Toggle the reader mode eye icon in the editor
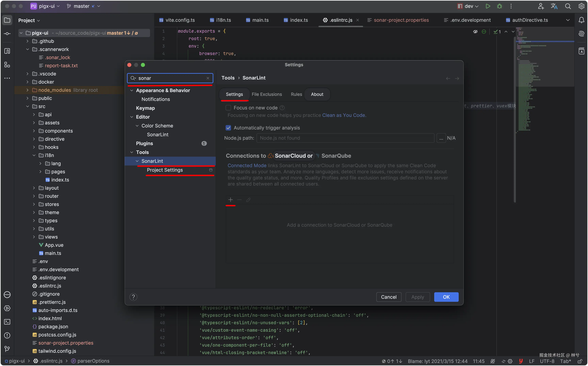Screen dimensions: 588x366 (475, 32)
